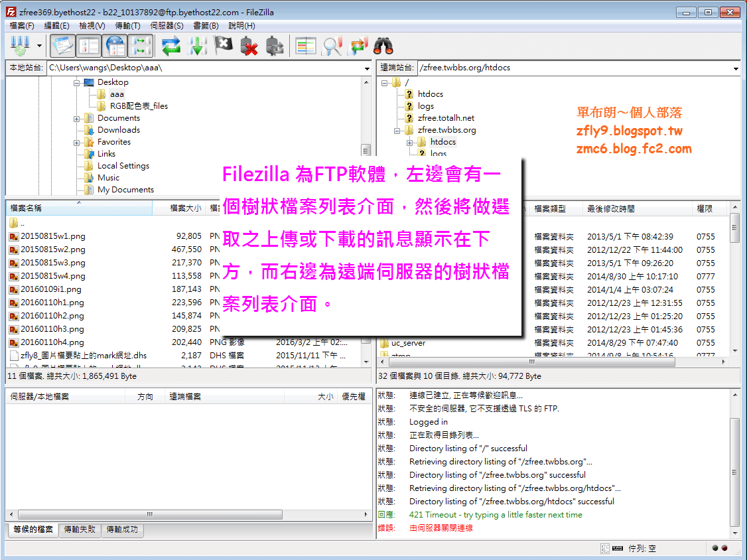
Task: Select file 20150815w3.png
Action: tap(53, 263)
